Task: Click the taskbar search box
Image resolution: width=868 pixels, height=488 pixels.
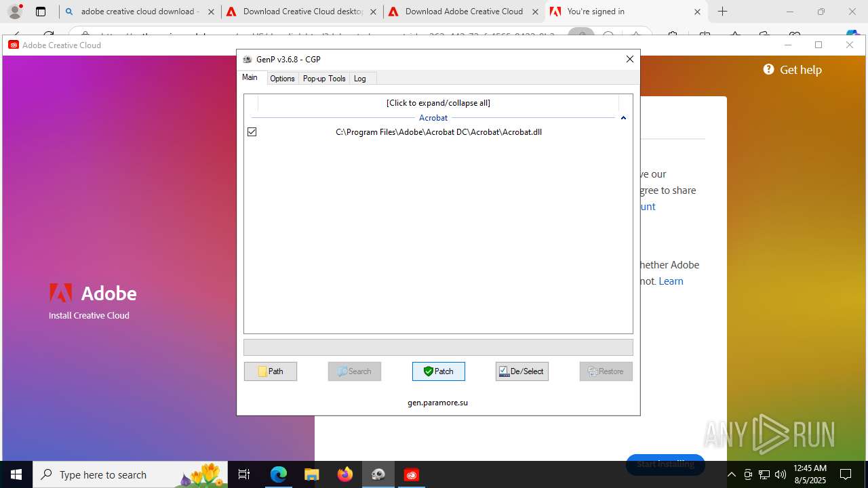Action: 130,474
